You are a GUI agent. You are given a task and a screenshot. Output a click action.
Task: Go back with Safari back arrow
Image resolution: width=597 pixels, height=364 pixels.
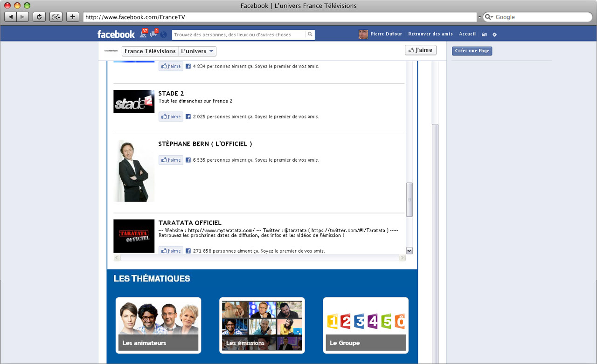point(11,17)
